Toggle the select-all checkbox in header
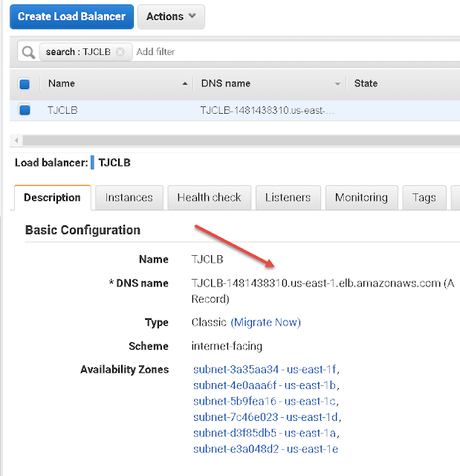The height and width of the screenshot is (476, 460). coord(25,84)
